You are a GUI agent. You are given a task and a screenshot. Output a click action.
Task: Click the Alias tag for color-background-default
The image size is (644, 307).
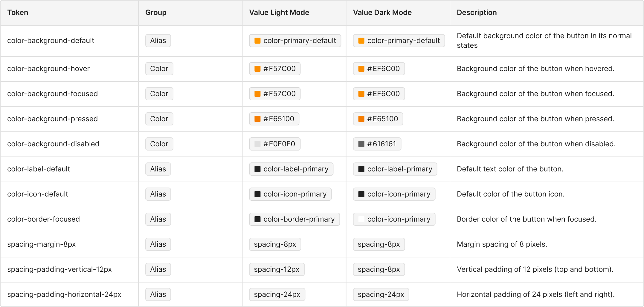[x=158, y=41]
